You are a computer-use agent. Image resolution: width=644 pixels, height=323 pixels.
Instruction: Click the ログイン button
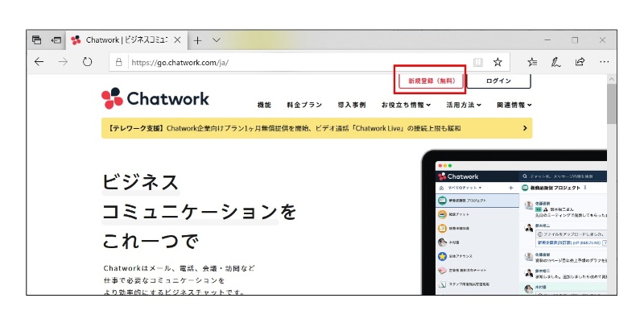pos(499,81)
